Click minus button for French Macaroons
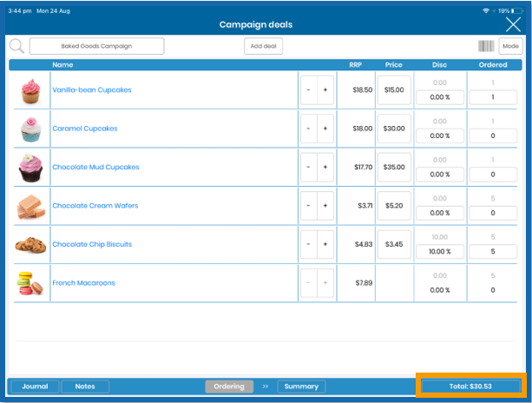This screenshot has height=403, width=532. 308,283
